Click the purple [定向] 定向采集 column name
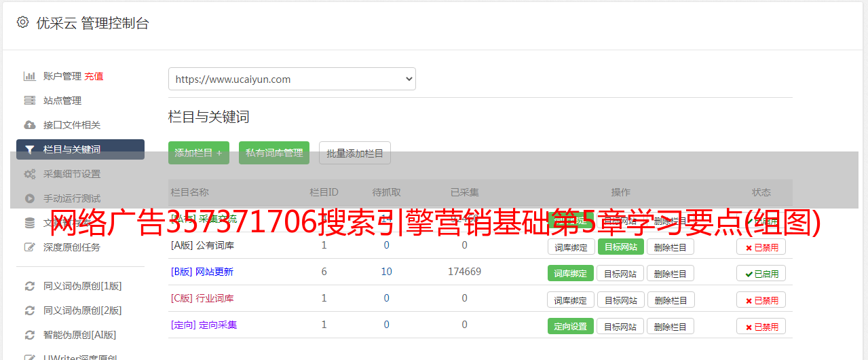This screenshot has height=360, width=868. [204, 325]
